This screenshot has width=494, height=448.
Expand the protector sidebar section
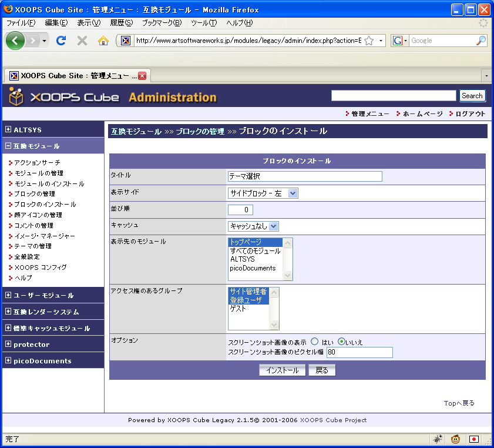[8, 344]
